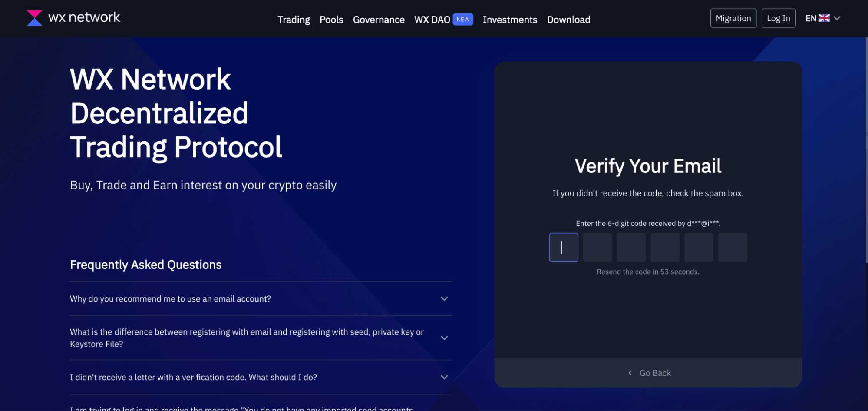Screen dimensions: 868x411
Task: Click the Log In button
Action: (x=779, y=18)
